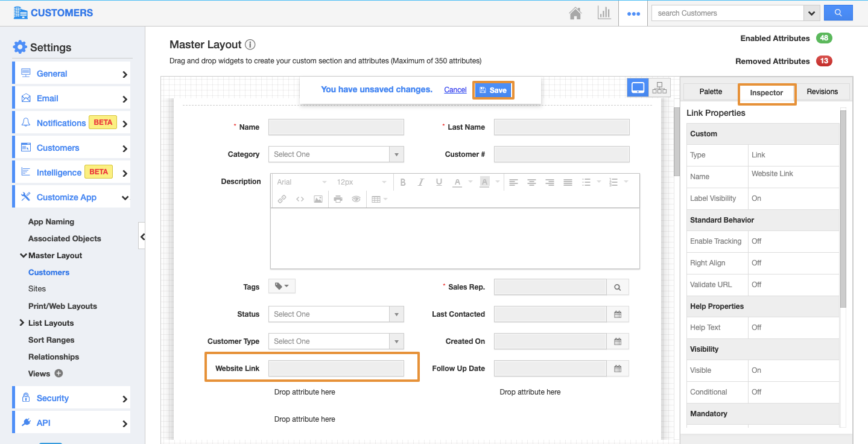The height and width of the screenshot is (444, 868).
Task: Click the blue search magnifier button
Action: tap(838, 13)
